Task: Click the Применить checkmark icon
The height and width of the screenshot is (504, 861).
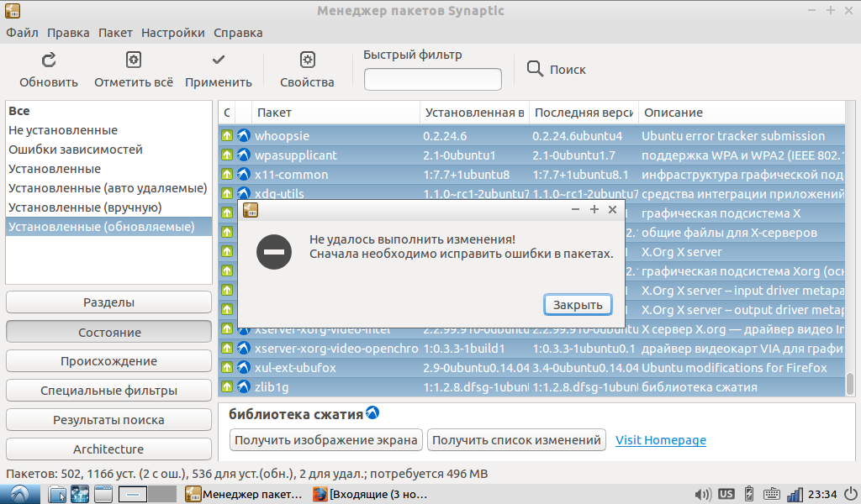Action: 219,60
